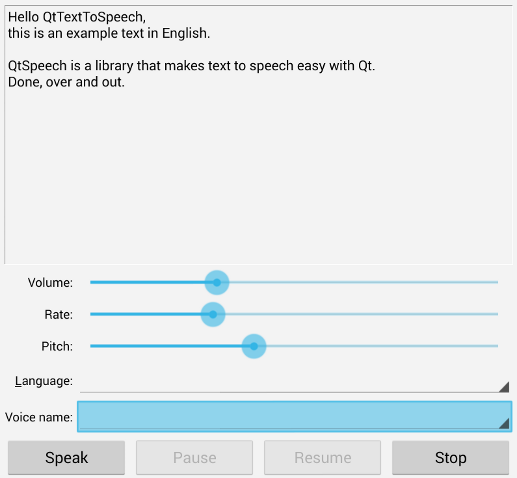Set Rate to minimum on slider track

tap(91, 314)
